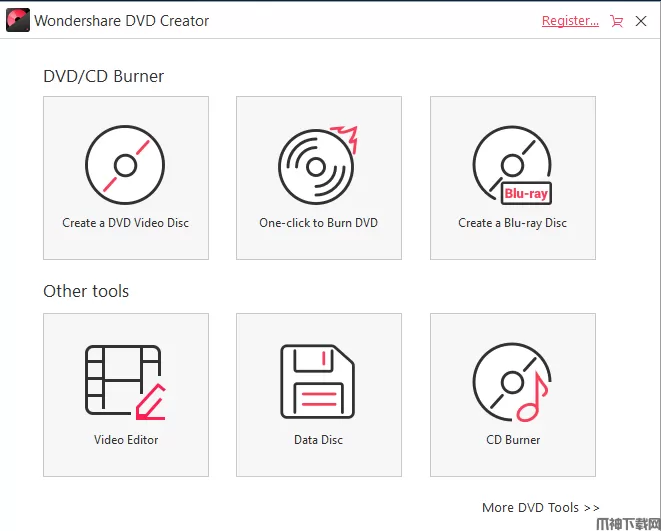Open Create a Blu-ray Disc tile
Viewport: 661px width, 531px height.
(513, 178)
